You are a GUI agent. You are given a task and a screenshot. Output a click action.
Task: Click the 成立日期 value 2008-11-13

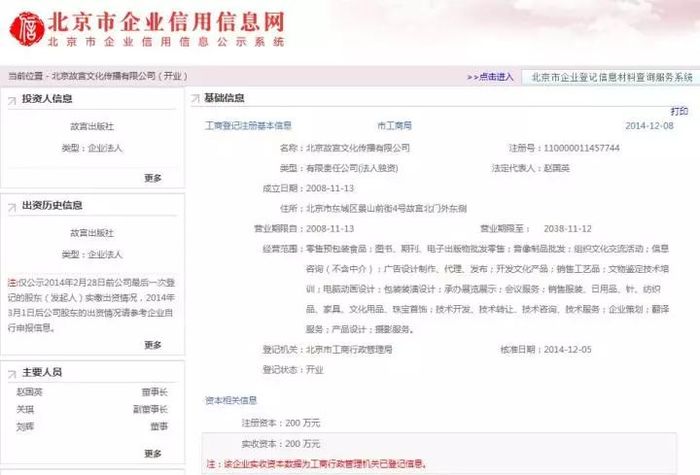(330, 188)
